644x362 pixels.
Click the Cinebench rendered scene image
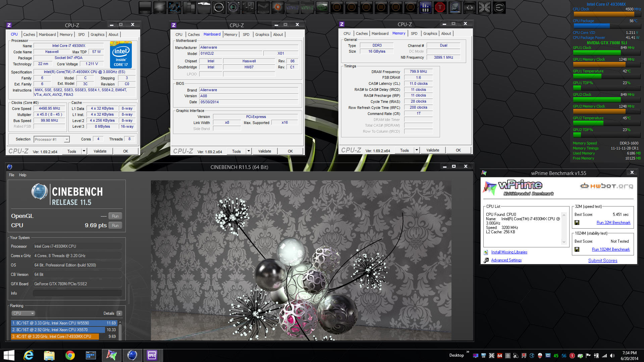(301, 260)
